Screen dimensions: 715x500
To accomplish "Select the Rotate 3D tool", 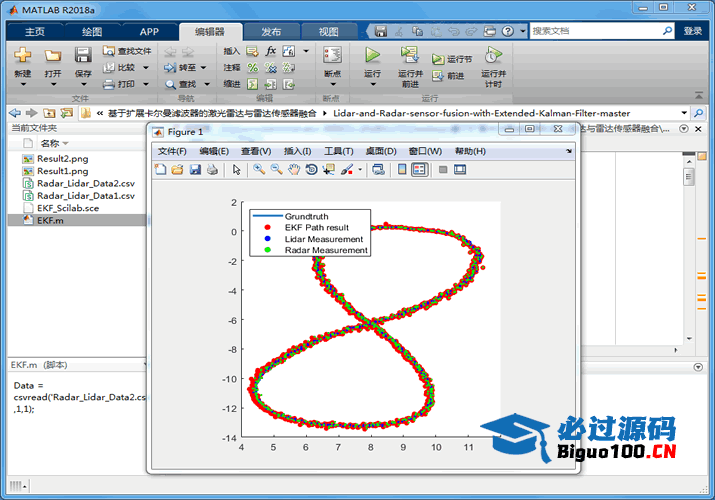I will 311,170.
